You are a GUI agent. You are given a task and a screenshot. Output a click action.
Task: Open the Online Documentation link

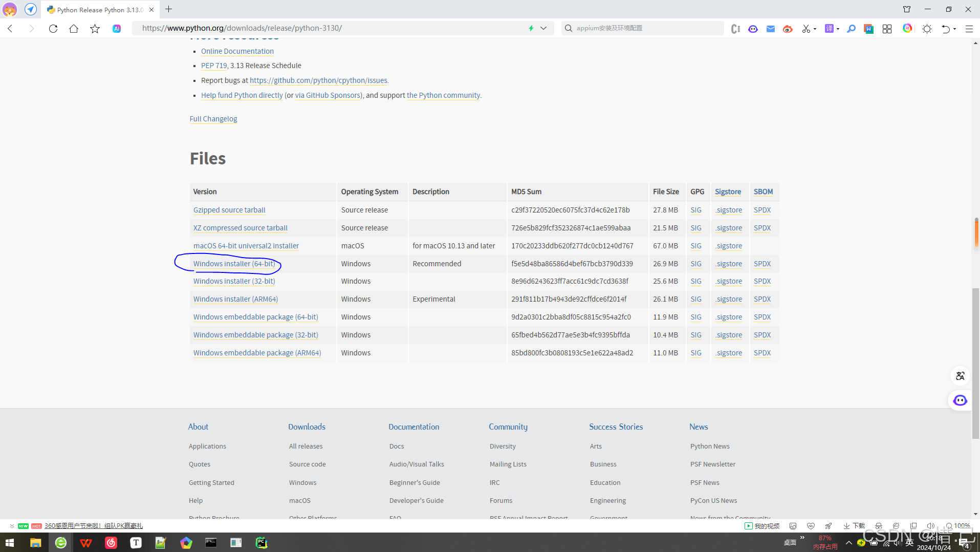(237, 51)
